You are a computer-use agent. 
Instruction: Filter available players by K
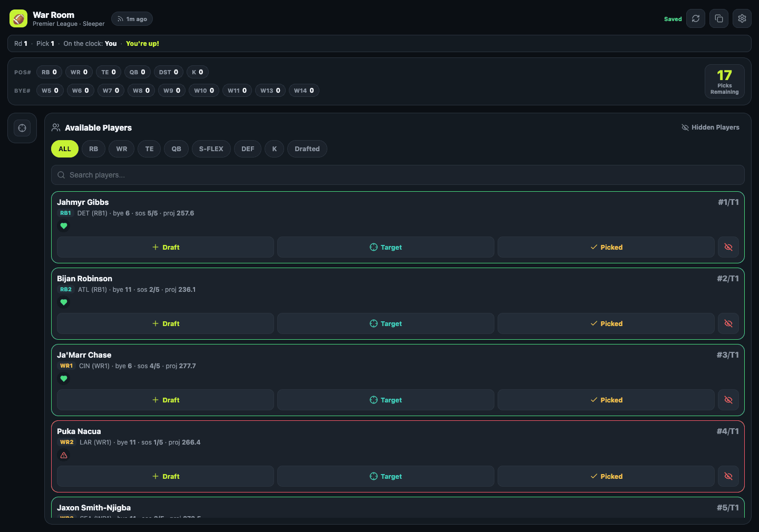(x=274, y=149)
